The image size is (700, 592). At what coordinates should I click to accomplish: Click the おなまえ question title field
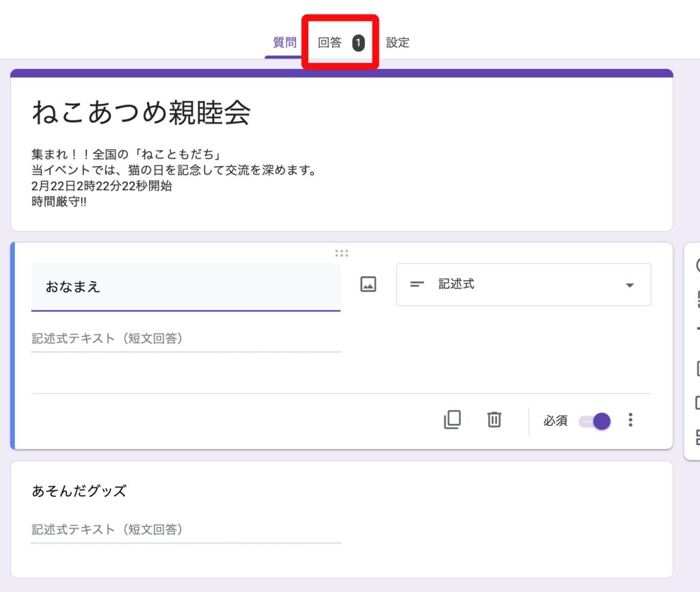click(186, 286)
